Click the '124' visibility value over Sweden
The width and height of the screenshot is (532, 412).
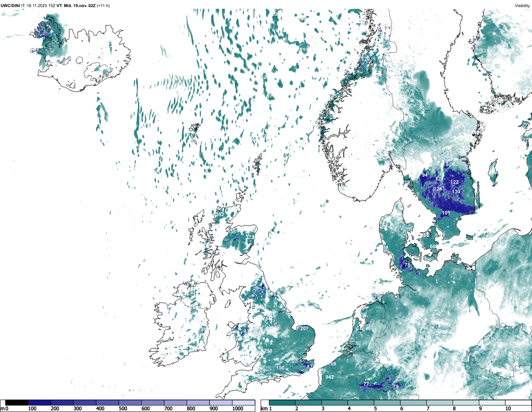point(438,189)
